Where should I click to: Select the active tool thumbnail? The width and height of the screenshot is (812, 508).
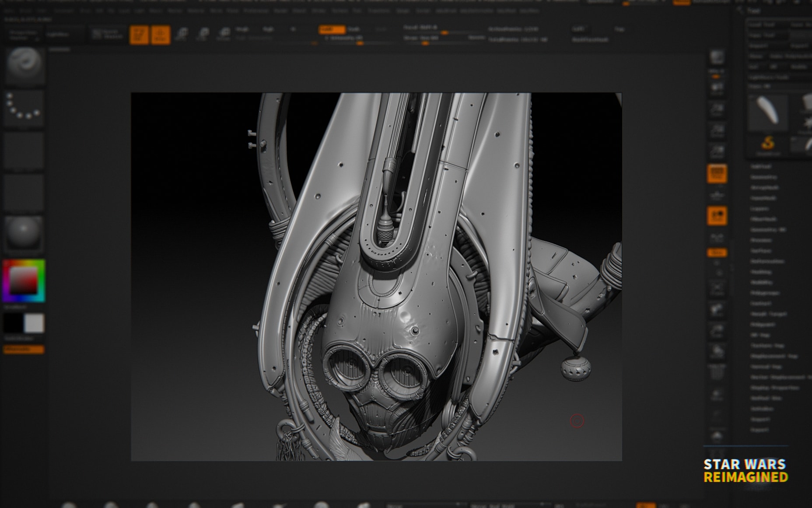pyautogui.click(x=768, y=112)
